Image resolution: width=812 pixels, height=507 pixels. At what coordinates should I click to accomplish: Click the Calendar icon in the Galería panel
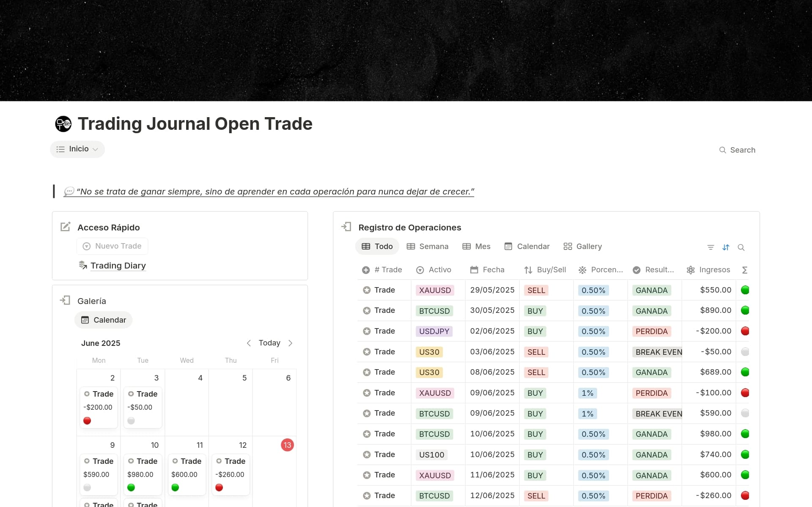86,320
